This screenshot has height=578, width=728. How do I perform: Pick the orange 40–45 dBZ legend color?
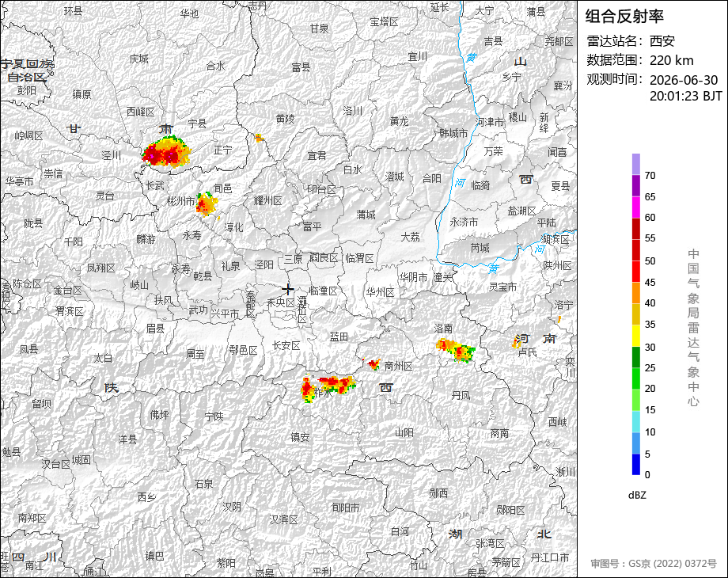(x=636, y=293)
